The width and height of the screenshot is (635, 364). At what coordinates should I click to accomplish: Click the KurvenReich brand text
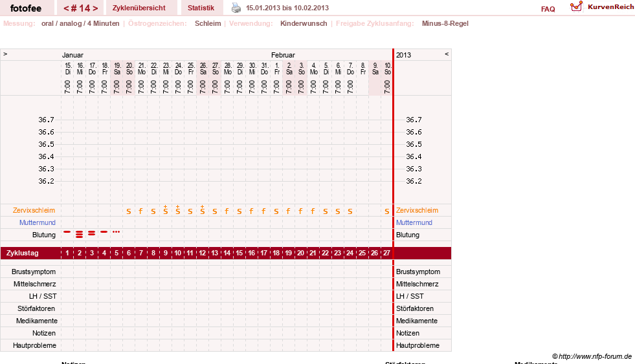point(610,6)
